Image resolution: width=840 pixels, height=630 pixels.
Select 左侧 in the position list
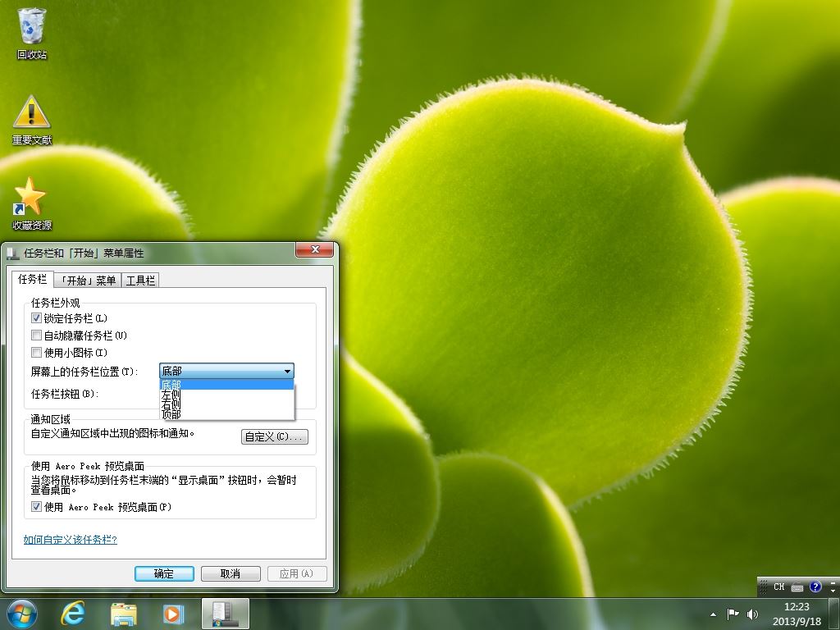226,395
